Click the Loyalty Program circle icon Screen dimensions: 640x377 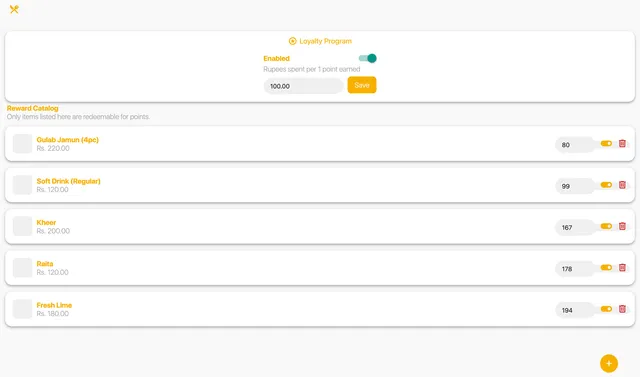coord(292,41)
